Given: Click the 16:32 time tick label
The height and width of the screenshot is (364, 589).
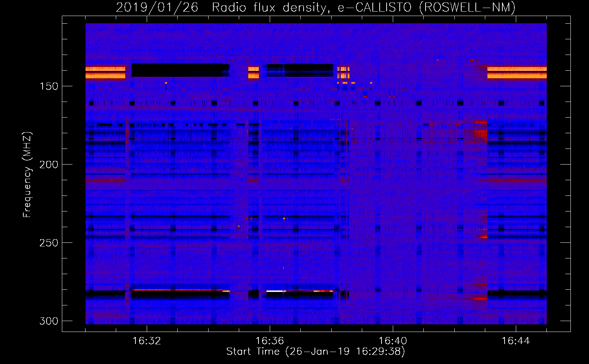Looking at the screenshot, I should (147, 341).
